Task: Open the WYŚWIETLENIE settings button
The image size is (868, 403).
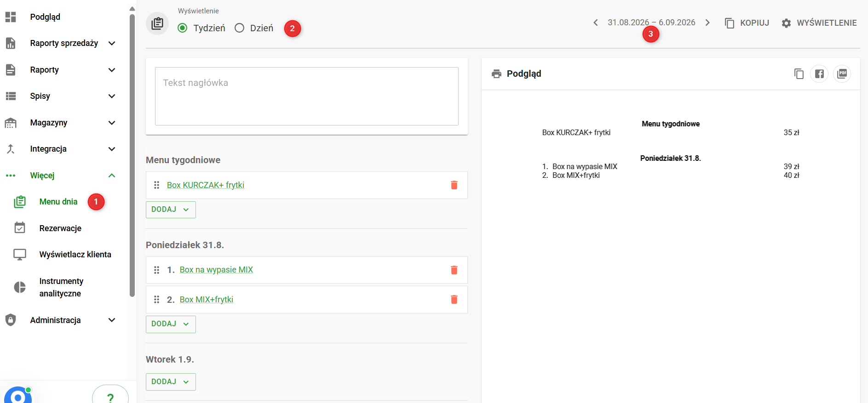Action: [x=819, y=23]
